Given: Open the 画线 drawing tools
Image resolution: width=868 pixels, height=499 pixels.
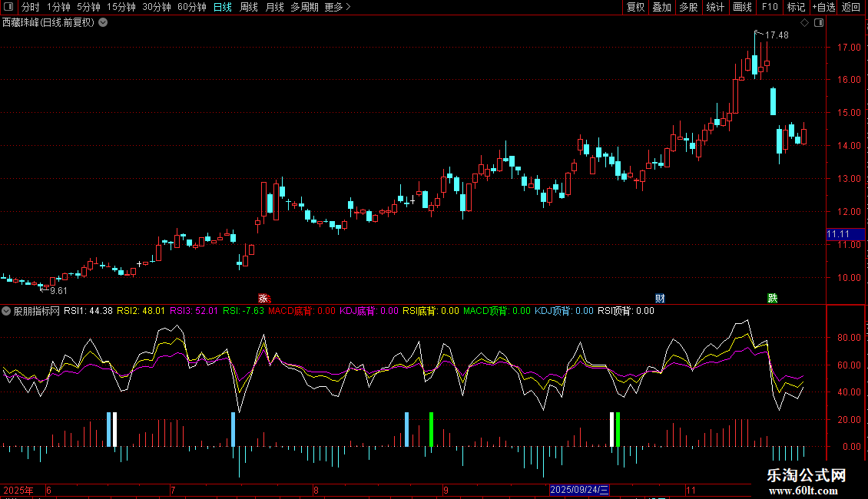Looking at the screenshot, I should point(742,7).
